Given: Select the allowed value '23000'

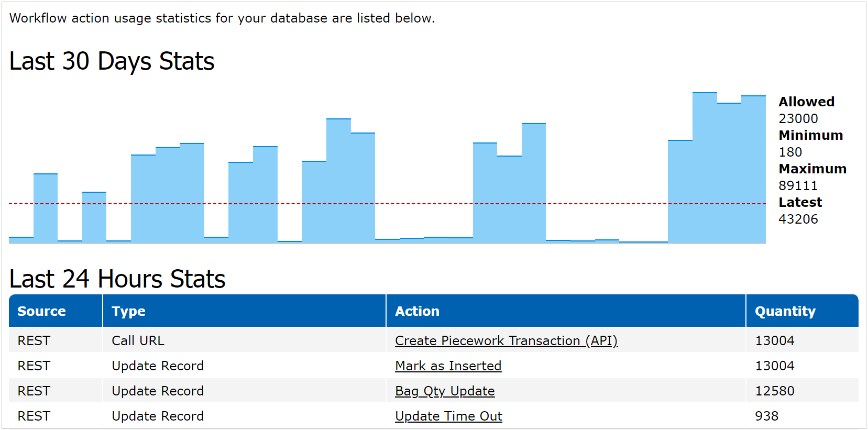Looking at the screenshot, I should click(798, 118).
